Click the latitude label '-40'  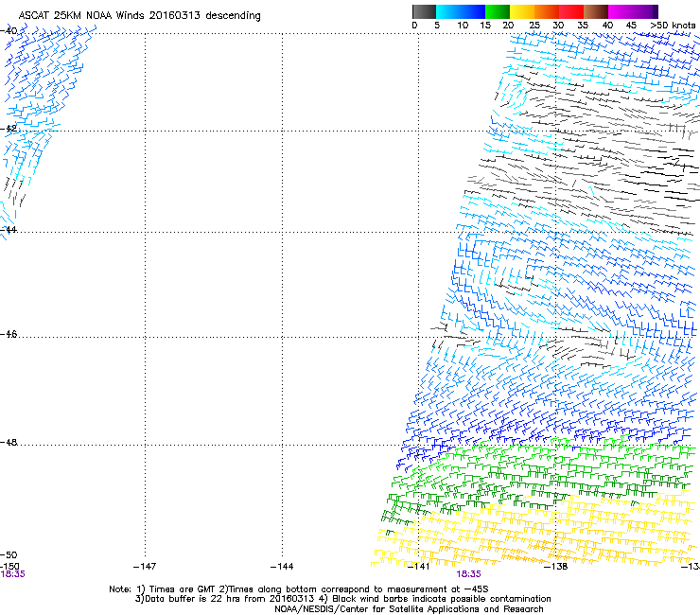pos(9,31)
